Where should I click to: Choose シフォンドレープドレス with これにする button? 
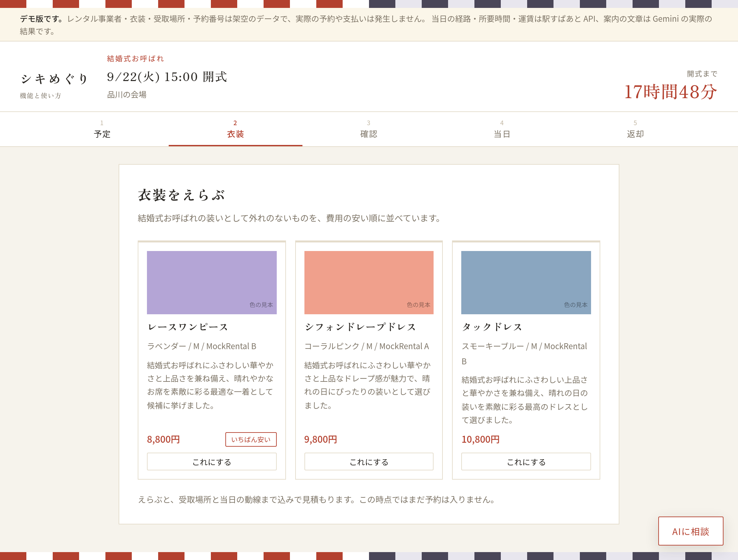click(x=369, y=462)
